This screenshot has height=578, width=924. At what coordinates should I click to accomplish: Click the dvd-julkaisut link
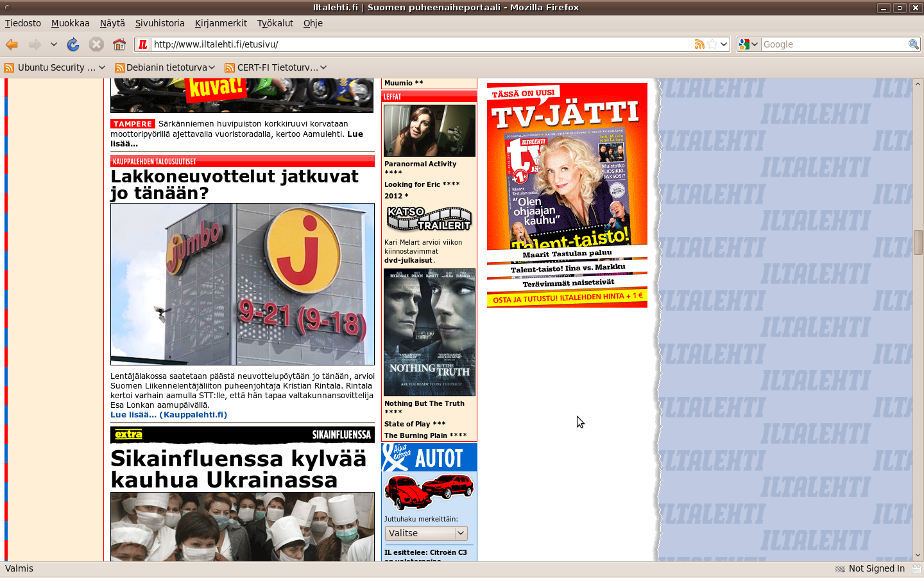click(408, 260)
